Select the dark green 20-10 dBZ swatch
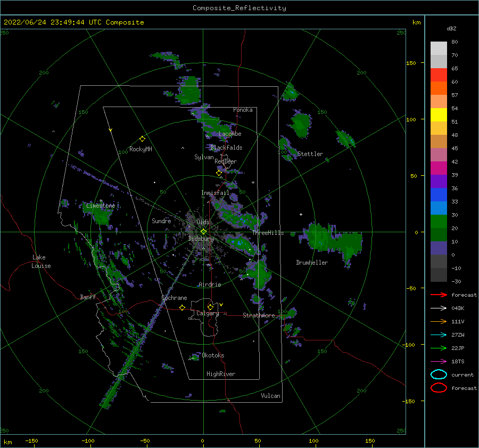Screen dimensions: 479x448 click(x=439, y=235)
